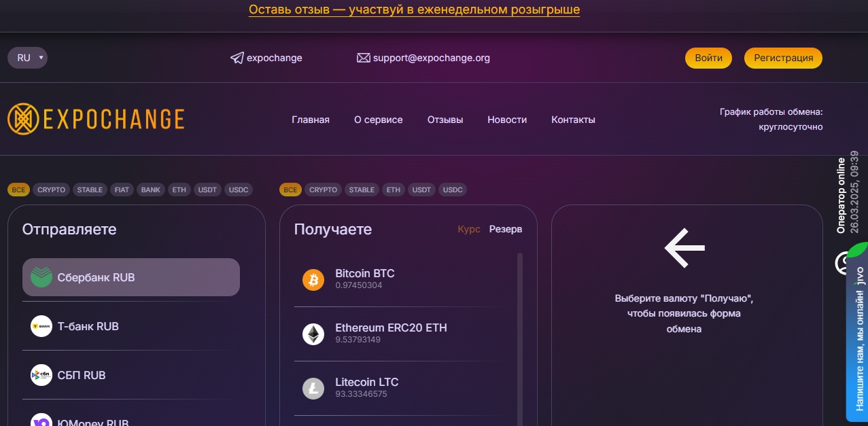Click support@expochange.org email address
Image resolution: width=868 pixels, height=426 pixels.
click(x=432, y=58)
